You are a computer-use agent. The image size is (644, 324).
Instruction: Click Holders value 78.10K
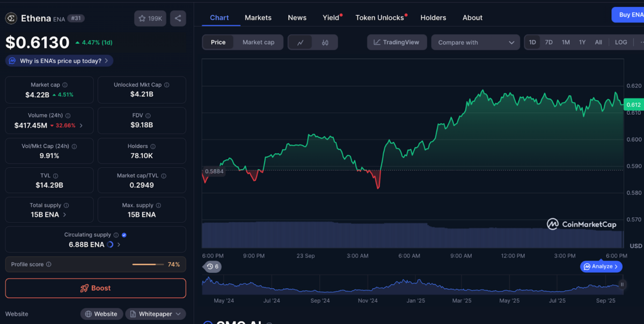142,156
